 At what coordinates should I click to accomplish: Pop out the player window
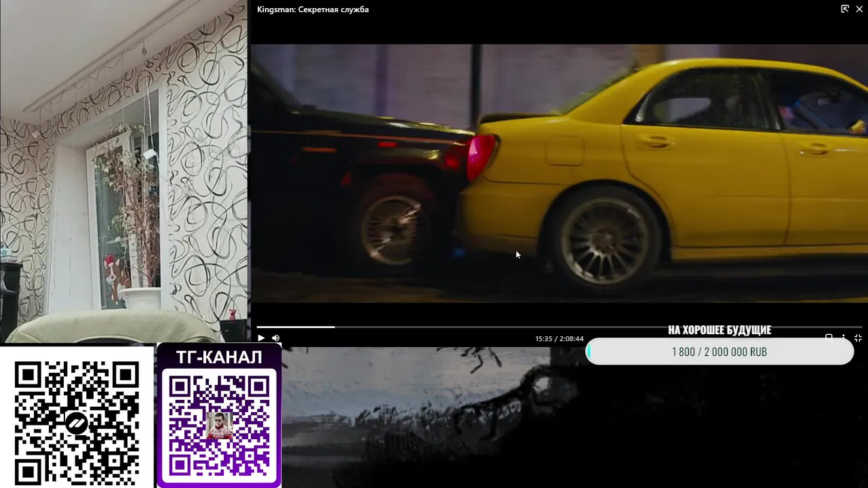pos(845,9)
